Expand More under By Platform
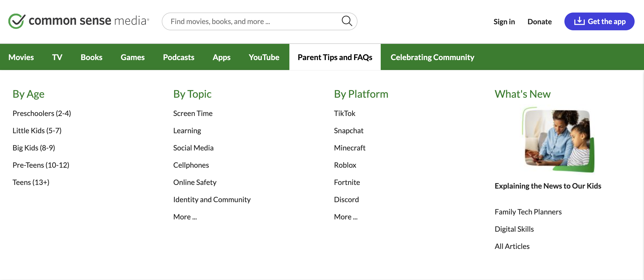The image size is (644, 280). click(346, 217)
